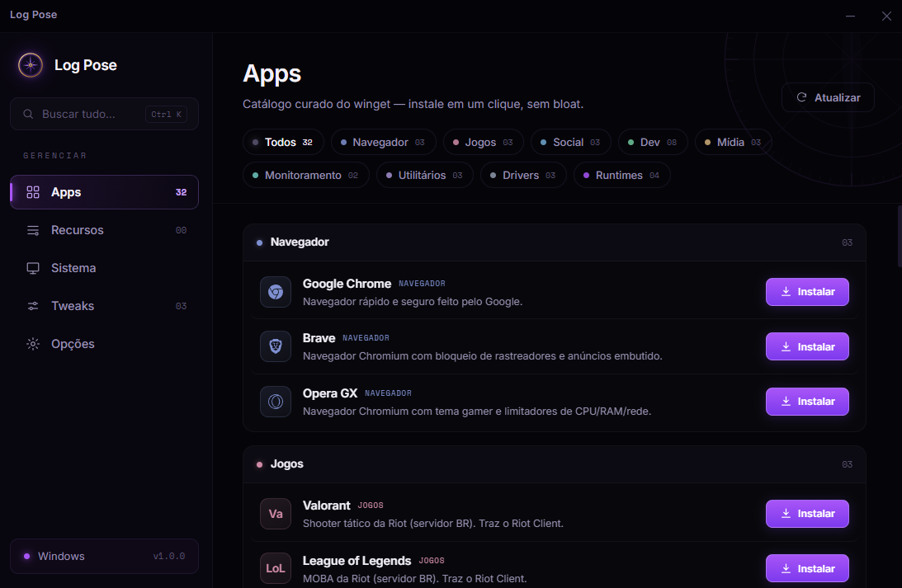Click 'Navegador rápido e seguro feito pelo Google.'
Image resolution: width=902 pixels, height=588 pixels.
click(413, 301)
